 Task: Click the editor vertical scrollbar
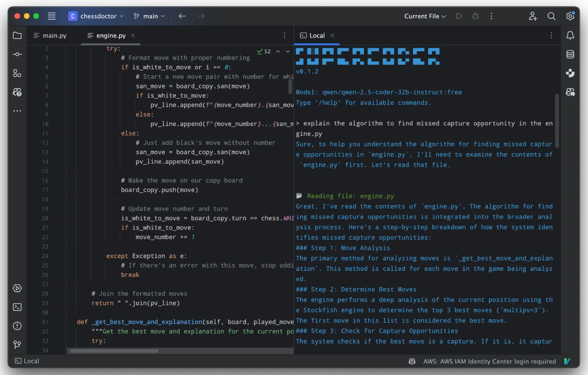pos(290,86)
